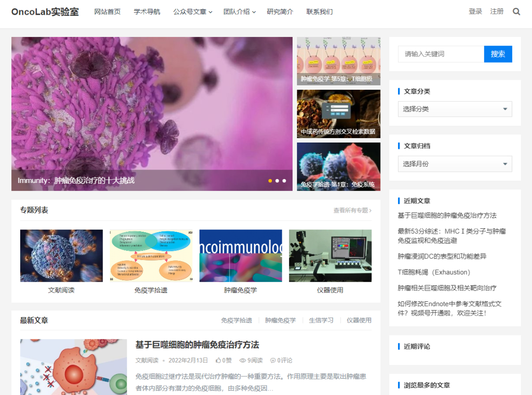This screenshot has width=532, height=395.
Task: Click the keyword search input field
Action: (441, 54)
